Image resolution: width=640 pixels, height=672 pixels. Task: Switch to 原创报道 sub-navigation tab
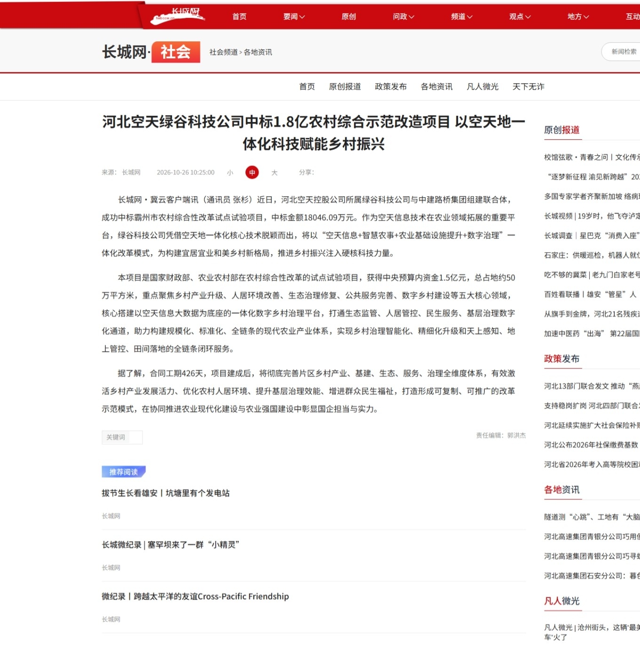point(345,87)
